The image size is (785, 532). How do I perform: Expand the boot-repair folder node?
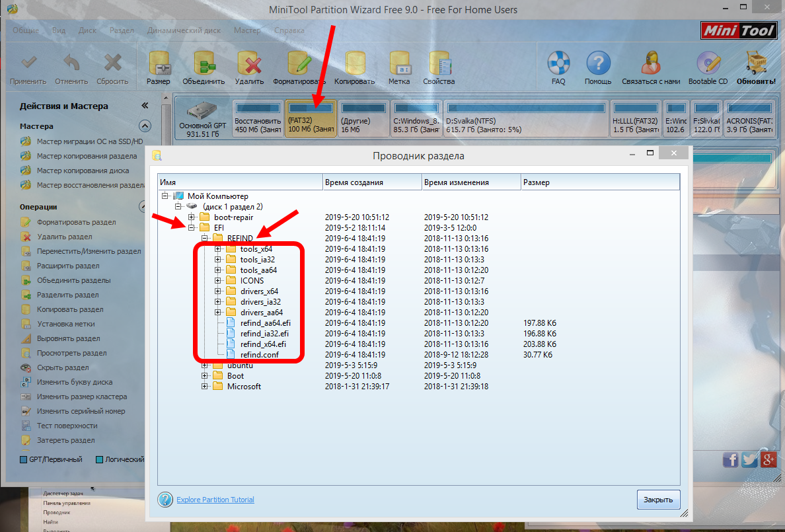coord(191,217)
